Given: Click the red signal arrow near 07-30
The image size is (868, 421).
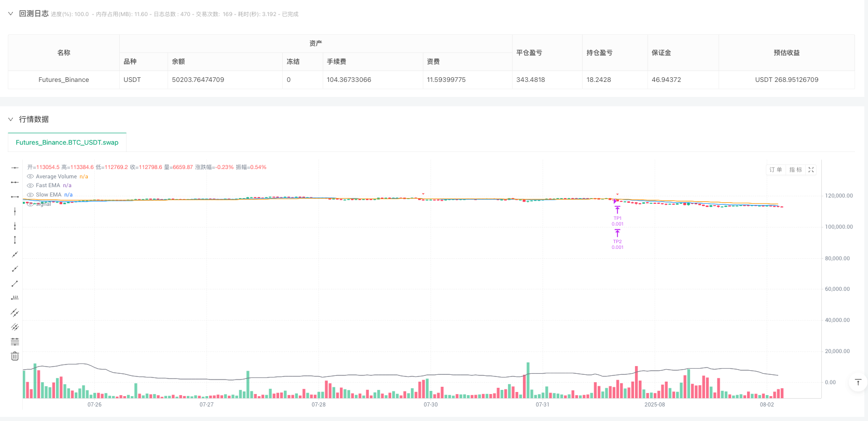Looking at the screenshot, I should click(x=423, y=194).
